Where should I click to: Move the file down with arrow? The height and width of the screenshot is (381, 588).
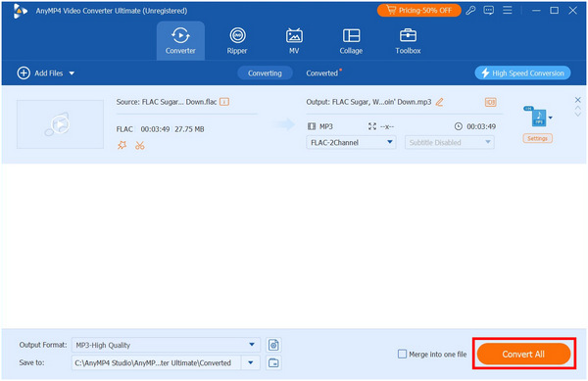click(x=578, y=114)
